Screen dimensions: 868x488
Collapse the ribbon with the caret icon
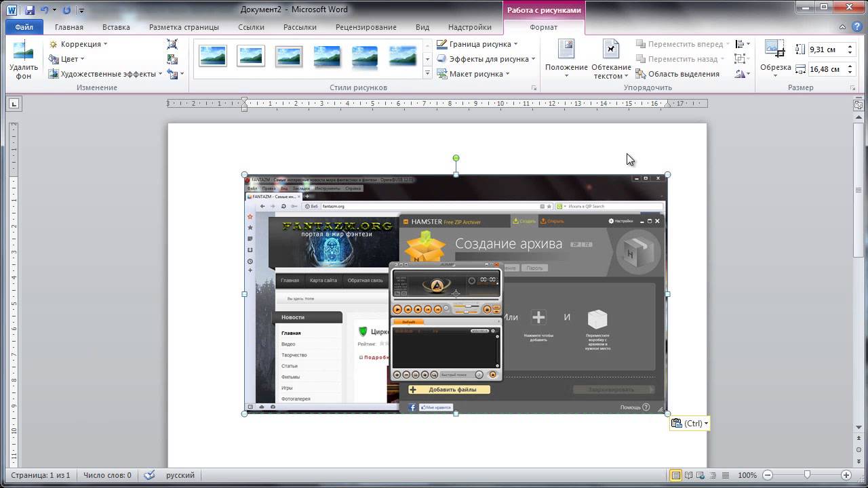(843, 27)
